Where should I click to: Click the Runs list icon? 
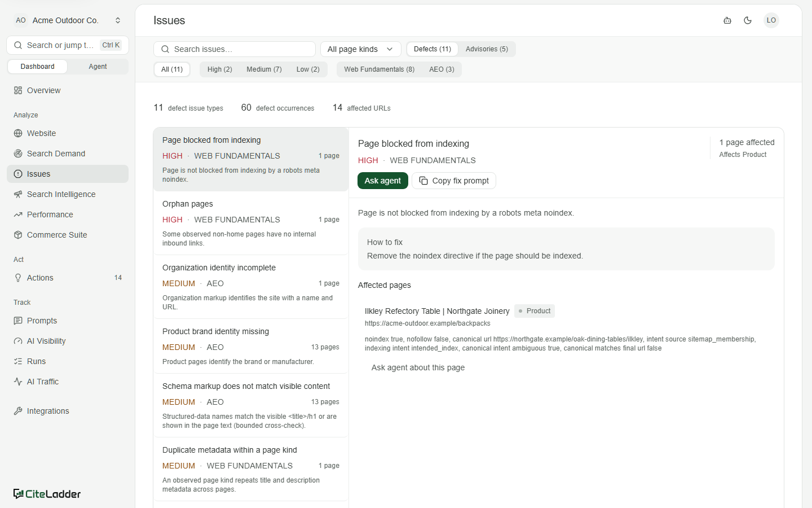(x=18, y=361)
